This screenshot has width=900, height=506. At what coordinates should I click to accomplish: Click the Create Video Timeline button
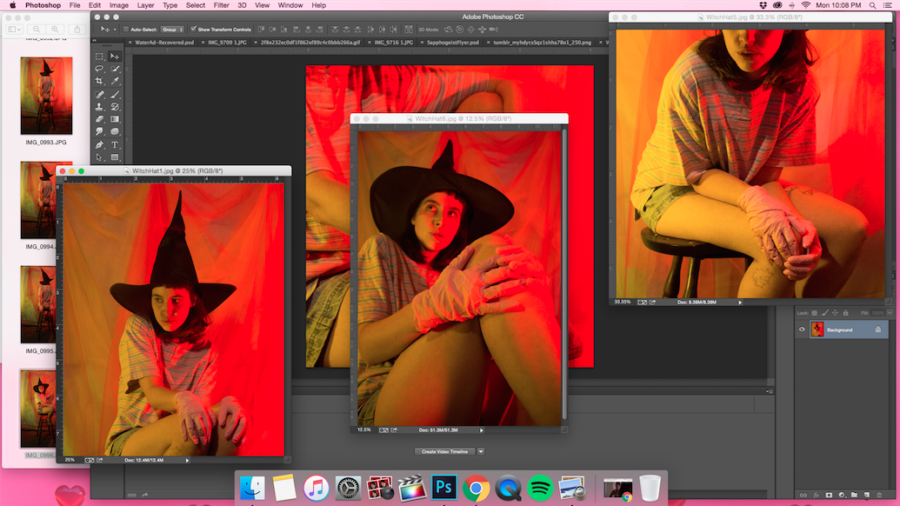443,452
